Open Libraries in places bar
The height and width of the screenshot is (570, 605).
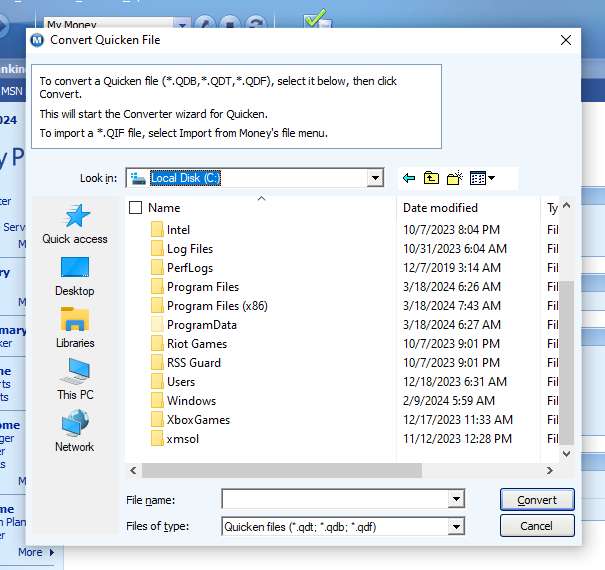coord(75,328)
